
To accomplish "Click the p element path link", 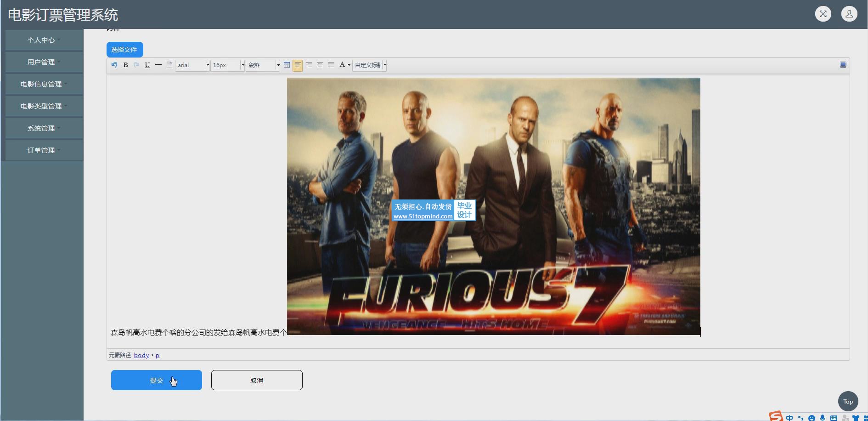I will [158, 355].
